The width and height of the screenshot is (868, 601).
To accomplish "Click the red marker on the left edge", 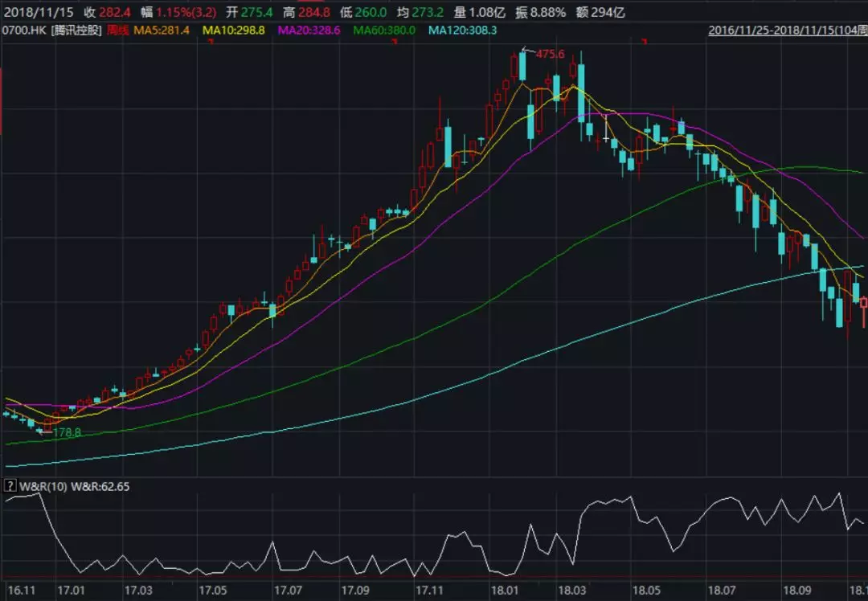I will tap(2, 100).
